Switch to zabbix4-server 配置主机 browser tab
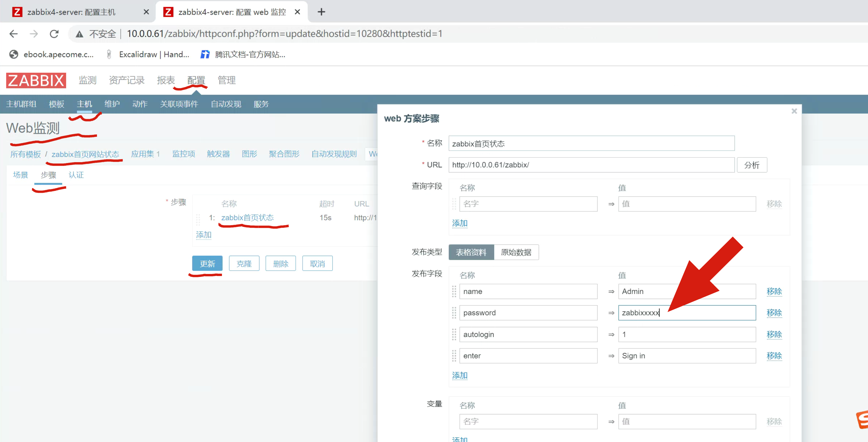The height and width of the screenshot is (442, 868). (71, 12)
